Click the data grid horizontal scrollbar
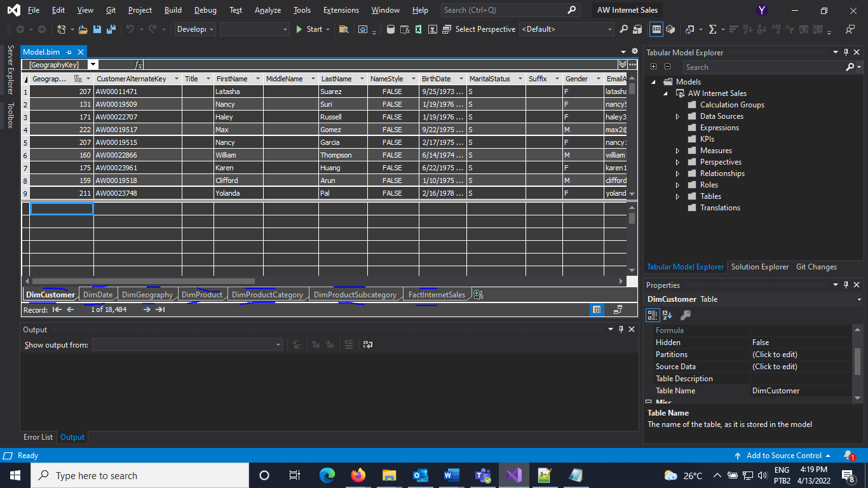Image resolution: width=868 pixels, height=488 pixels. pyautogui.click(x=144, y=281)
